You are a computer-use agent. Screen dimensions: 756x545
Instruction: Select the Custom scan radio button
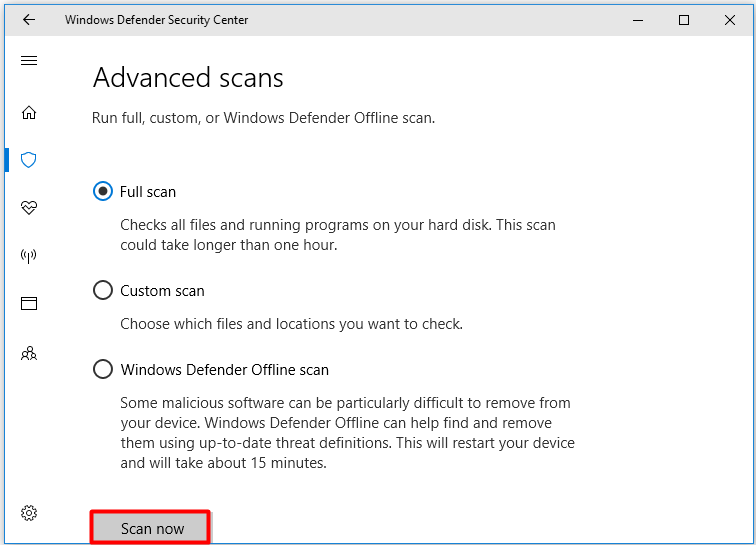[x=103, y=290]
